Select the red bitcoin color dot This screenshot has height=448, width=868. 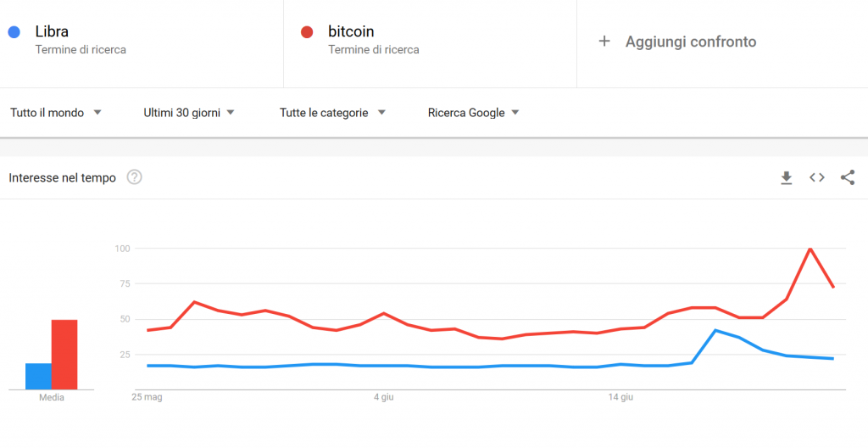(x=307, y=31)
